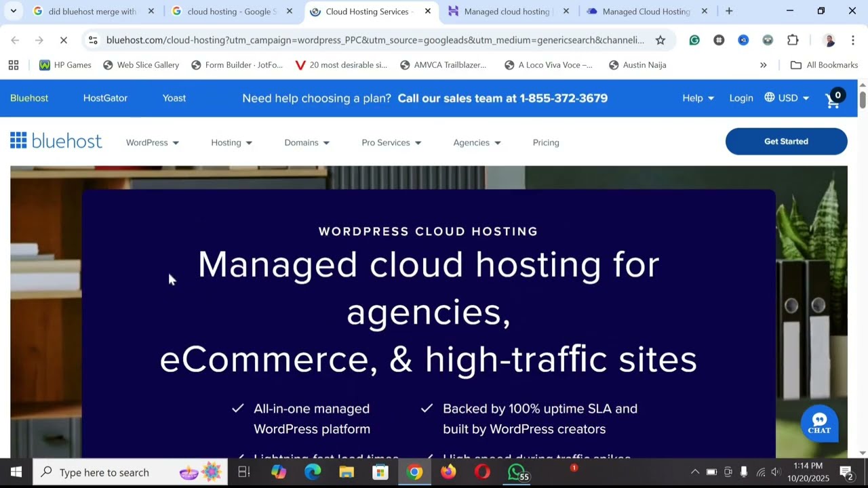Open the Web Slice Gallery bookmark
This screenshot has height=488, width=868.
141,65
